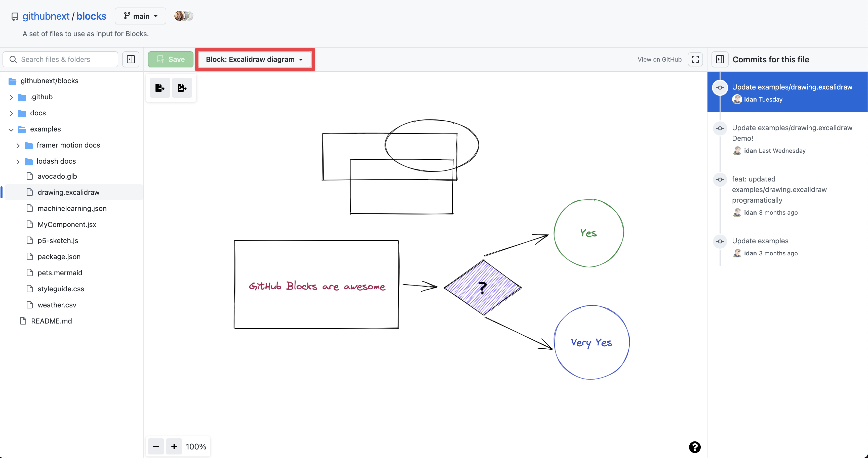Click the export-as-image icon

pos(182,88)
